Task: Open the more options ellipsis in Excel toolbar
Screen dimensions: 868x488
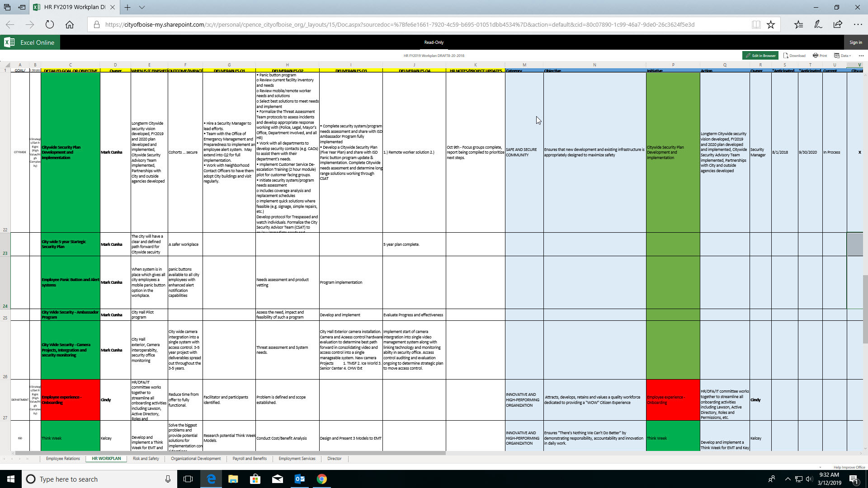Action: [861, 56]
